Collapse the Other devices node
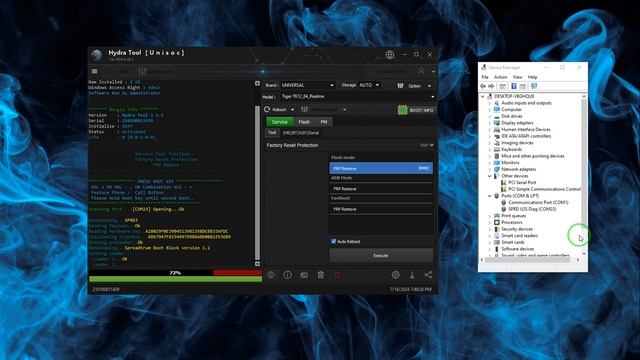This screenshot has width=640, height=360. [489, 176]
